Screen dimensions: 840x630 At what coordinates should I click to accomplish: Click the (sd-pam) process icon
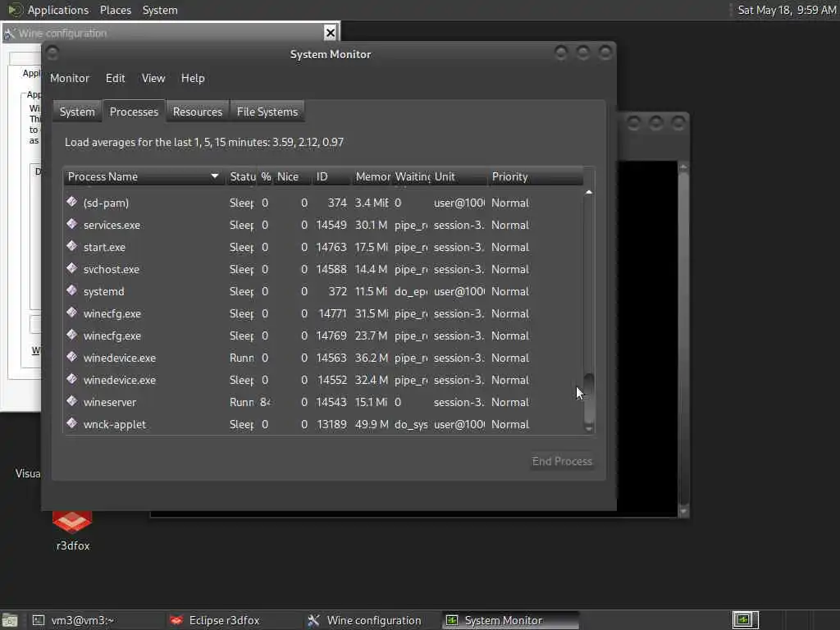pos(72,202)
